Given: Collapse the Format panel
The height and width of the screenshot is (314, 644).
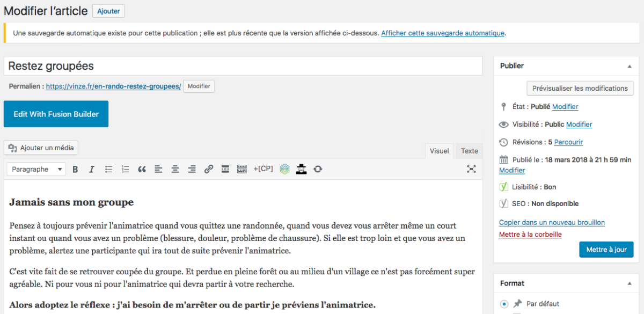Looking at the screenshot, I should [x=629, y=283].
